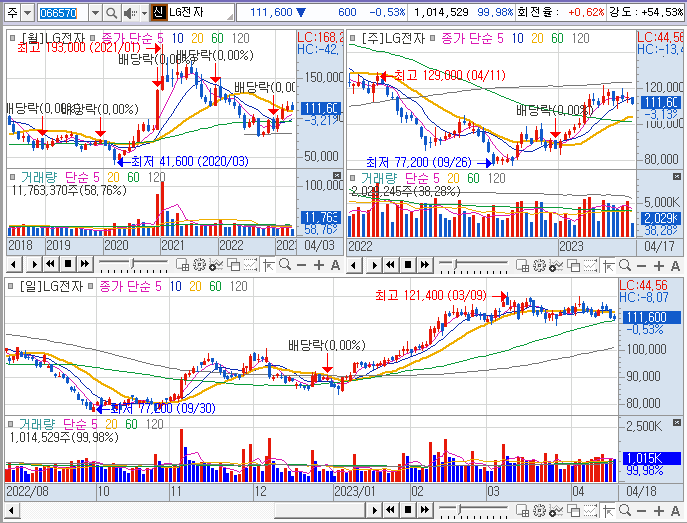This screenshot has width=687, height=523.
Task: Open chart settings gear in monthly chart toolbar
Action: pos(199,265)
